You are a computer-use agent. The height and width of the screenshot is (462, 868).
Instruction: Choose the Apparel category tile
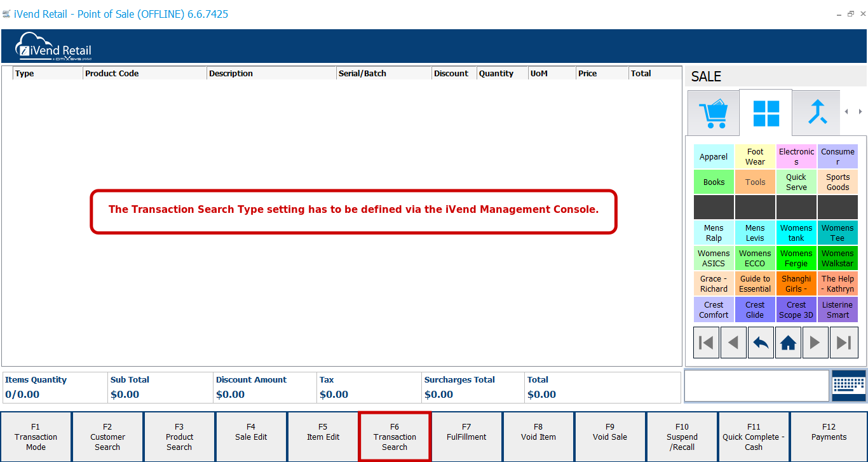pyautogui.click(x=714, y=156)
